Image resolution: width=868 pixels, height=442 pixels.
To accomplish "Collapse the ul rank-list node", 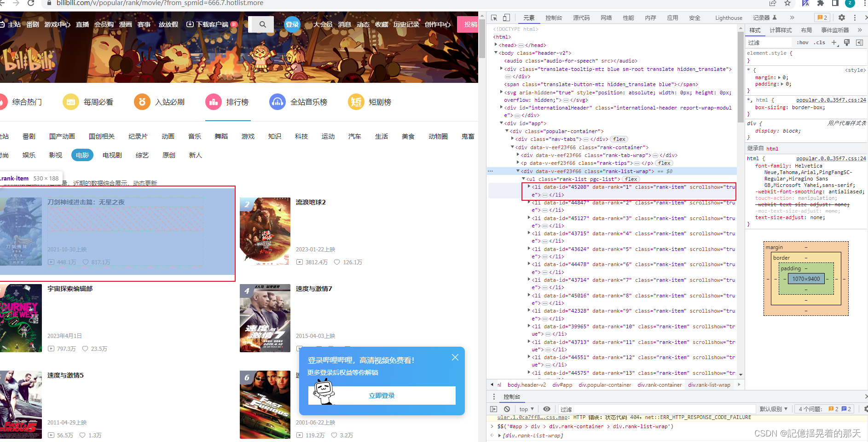I will pos(523,179).
